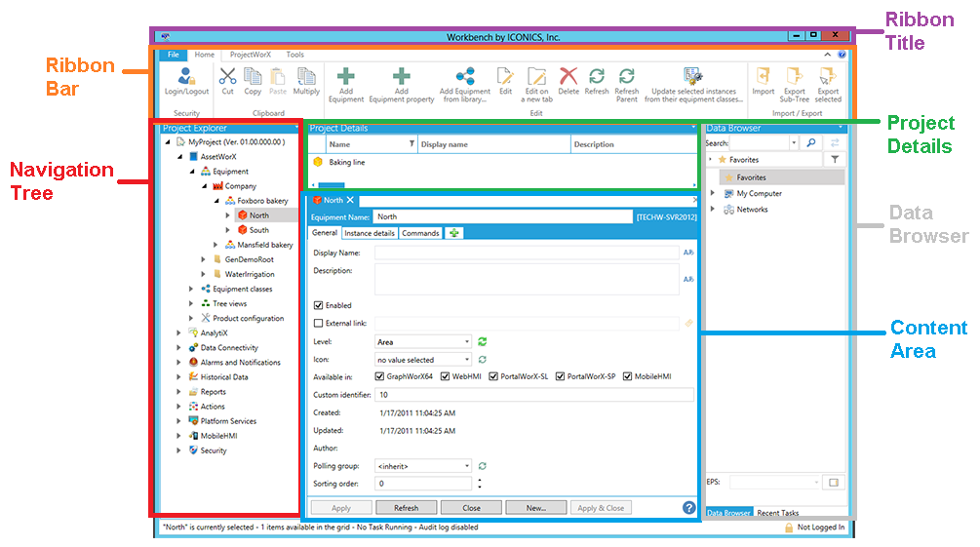This screenshot has height=547, width=980.
Task: Click the Cut scissors icon
Action: 227,77
